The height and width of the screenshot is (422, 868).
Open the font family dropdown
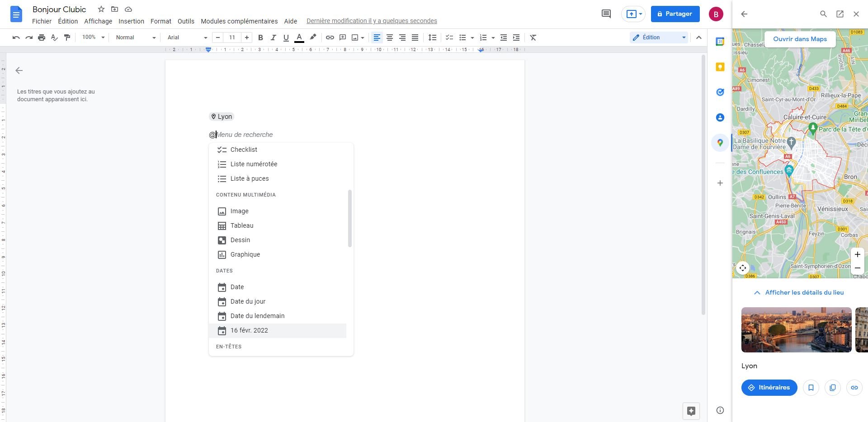(x=185, y=38)
